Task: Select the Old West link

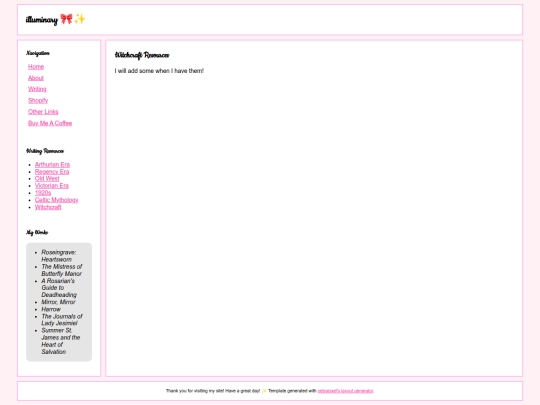Action: point(47,178)
